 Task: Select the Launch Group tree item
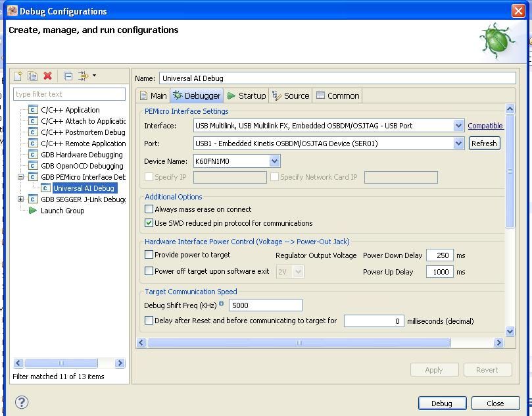[62, 211]
